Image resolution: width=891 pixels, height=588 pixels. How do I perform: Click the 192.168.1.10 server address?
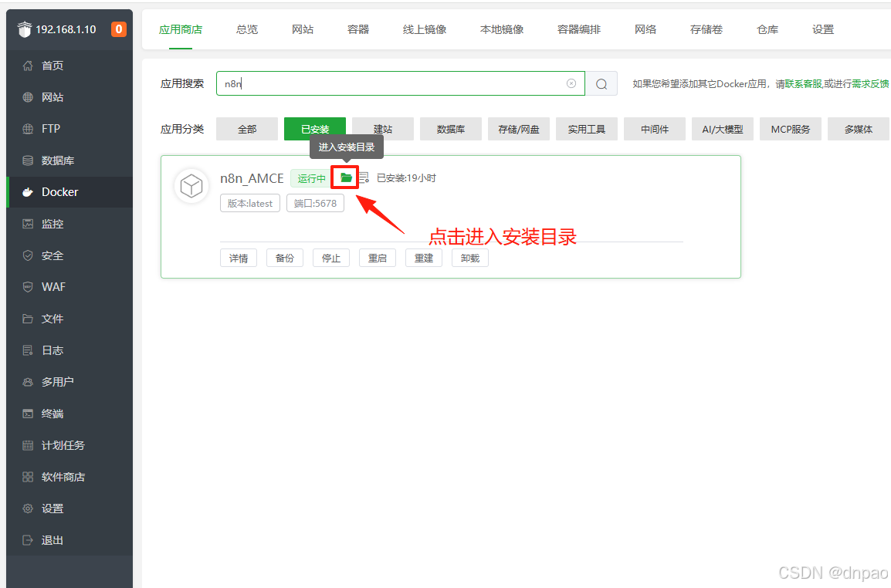coord(66,29)
